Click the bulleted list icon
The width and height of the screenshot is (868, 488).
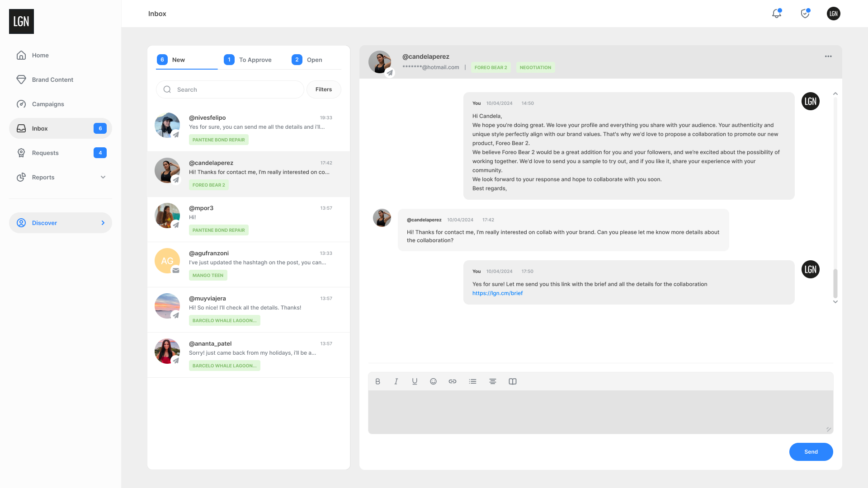473,381
